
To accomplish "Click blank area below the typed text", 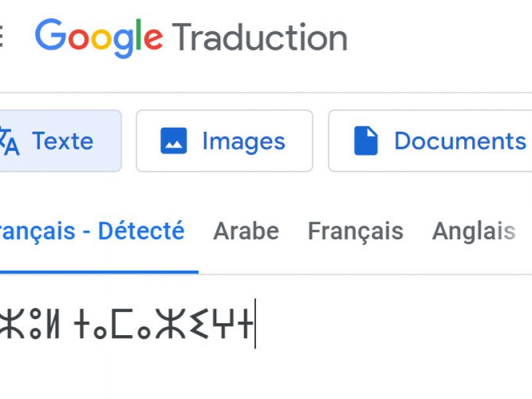I will [x=199, y=376].
